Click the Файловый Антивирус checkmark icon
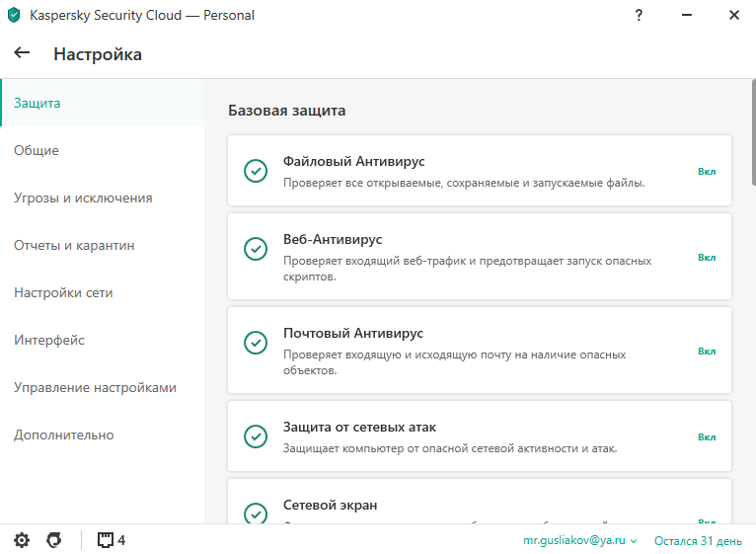This screenshot has width=756, height=554. (x=256, y=171)
